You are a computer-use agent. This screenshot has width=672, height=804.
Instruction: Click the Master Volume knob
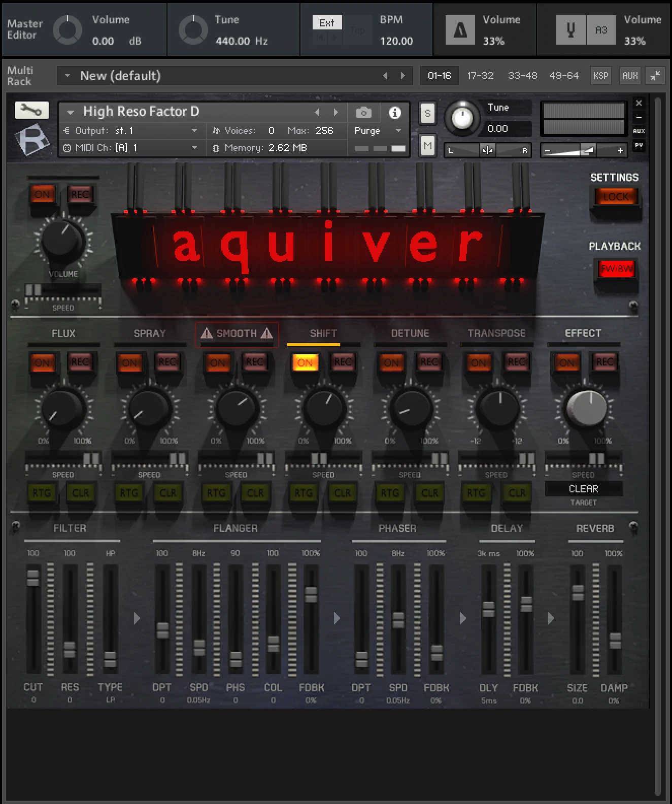pos(68,30)
